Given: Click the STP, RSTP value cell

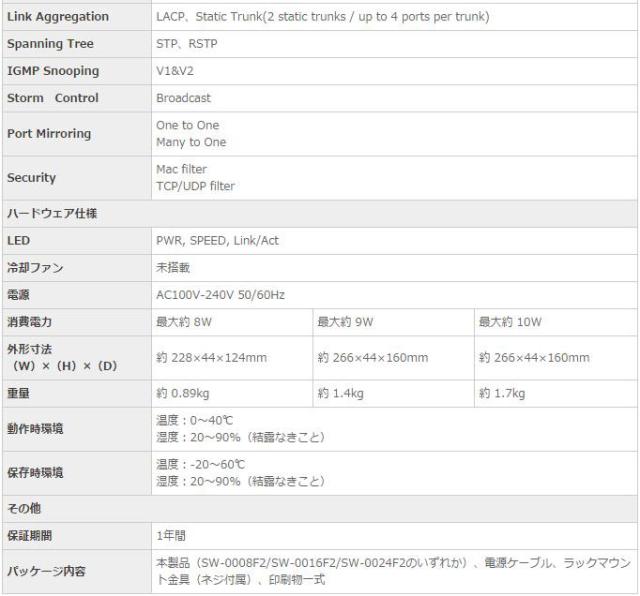Looking at the screenshot, I should pyautogui.click(x=187, y=45).
